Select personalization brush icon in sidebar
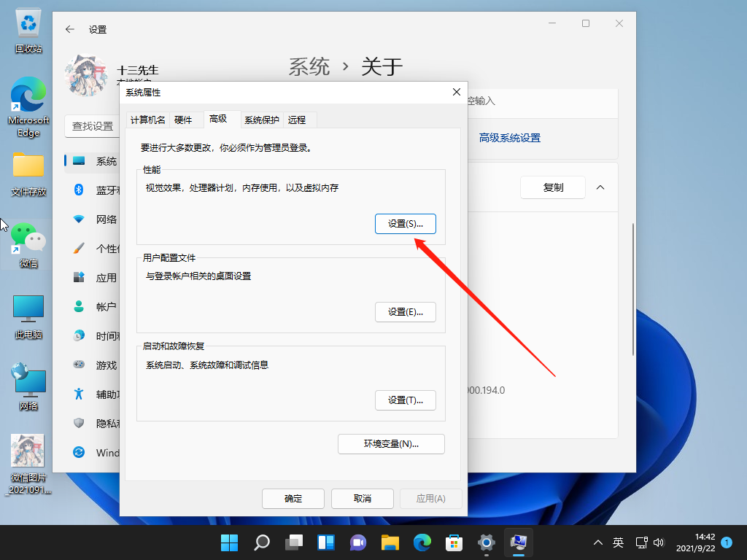Viewport: 747px width, 560px height. [79, 249]
